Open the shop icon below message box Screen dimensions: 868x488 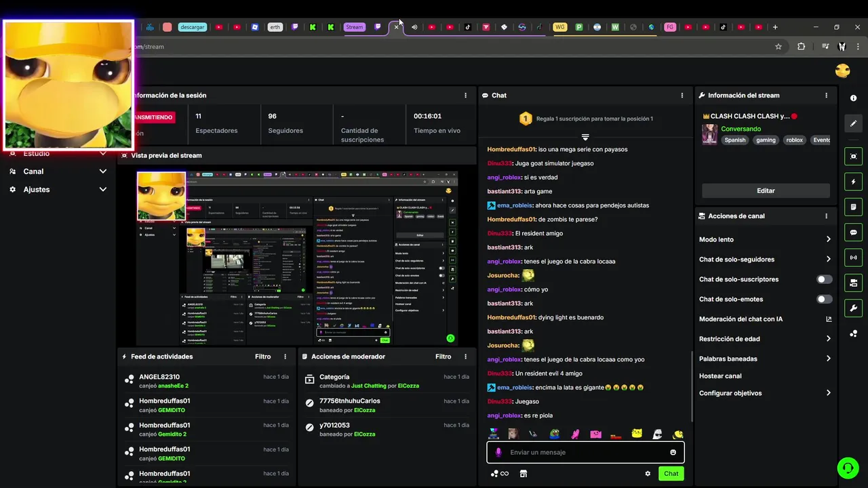coord(524,474)
